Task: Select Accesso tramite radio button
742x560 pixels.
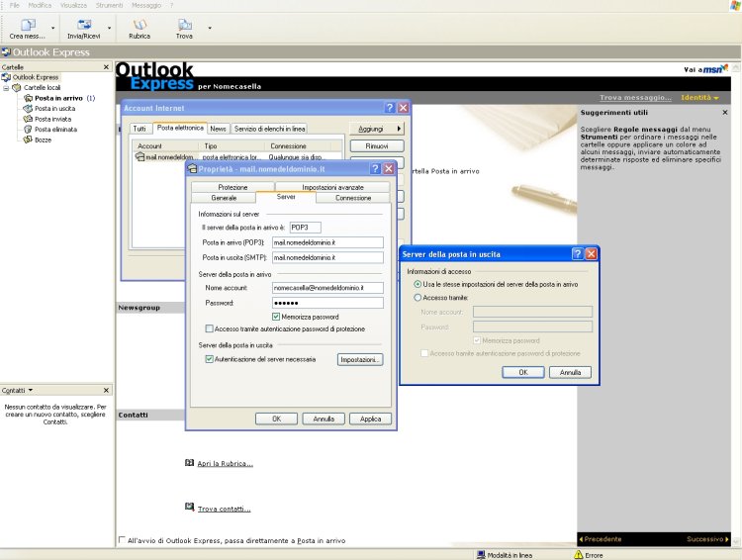Action: [x=417, y=298]
